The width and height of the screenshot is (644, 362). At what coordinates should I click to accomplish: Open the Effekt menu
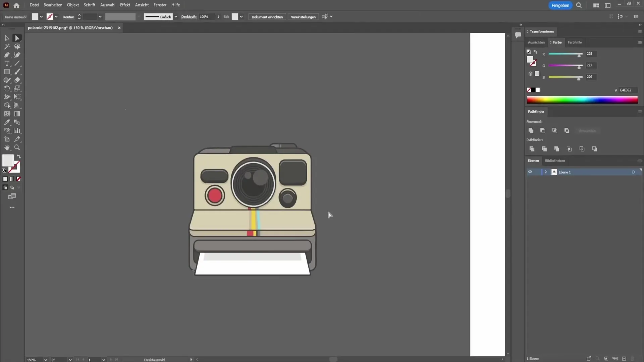pyautogui.click(x=125, y=5)
